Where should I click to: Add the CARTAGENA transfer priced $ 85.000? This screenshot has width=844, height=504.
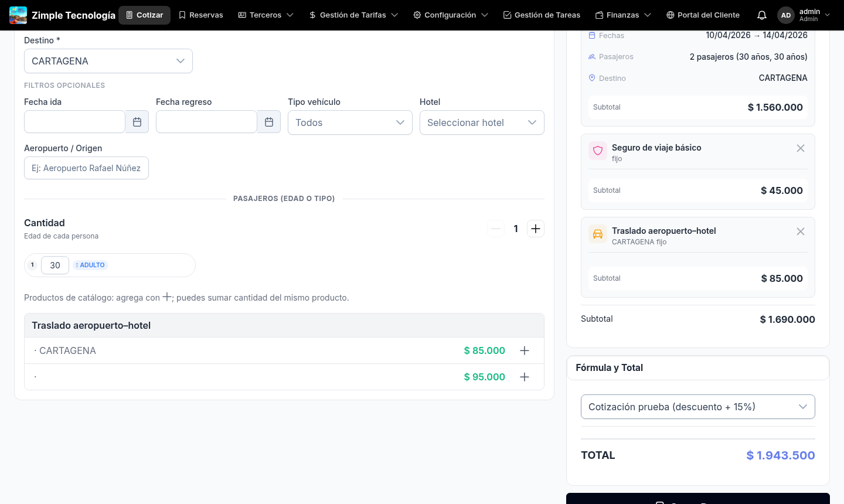524,350
